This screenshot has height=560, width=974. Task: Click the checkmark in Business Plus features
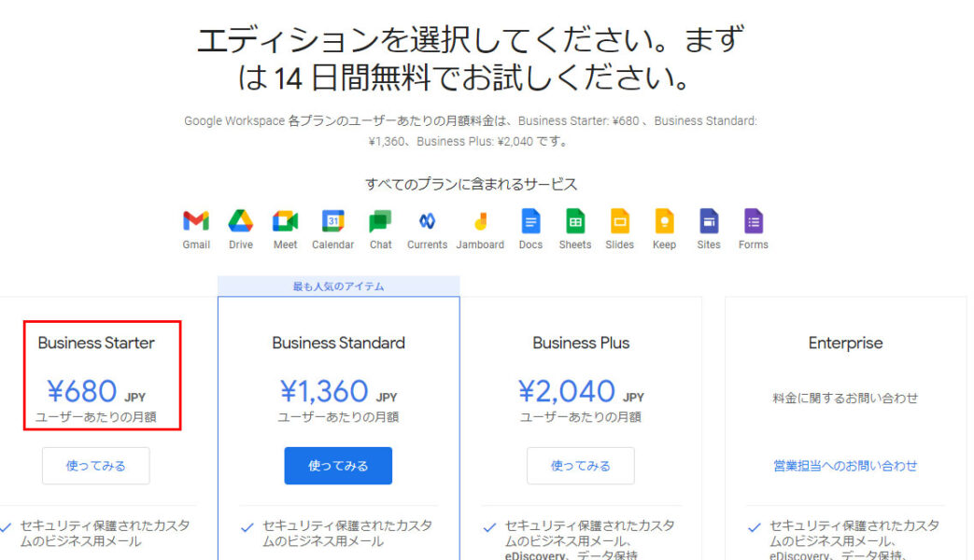click(489, 527)
